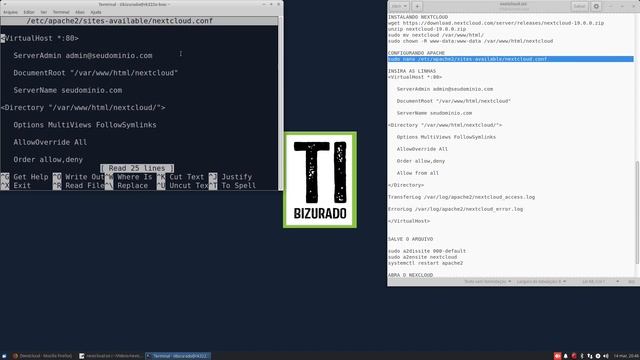This screenshot has width=640, height=360.
Task: Click 'unzip nextcloud-19.0.0.zip' line in editor
Action: point(427,29)
